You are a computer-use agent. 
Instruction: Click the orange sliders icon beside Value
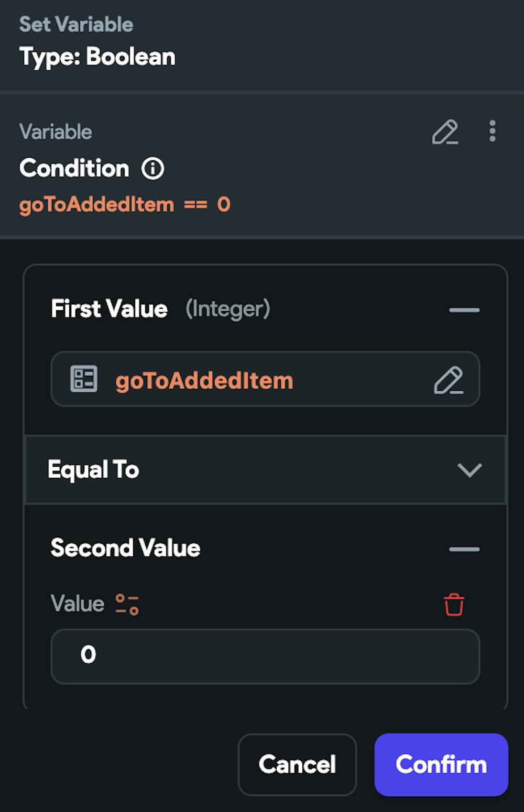tap(127, 604)
